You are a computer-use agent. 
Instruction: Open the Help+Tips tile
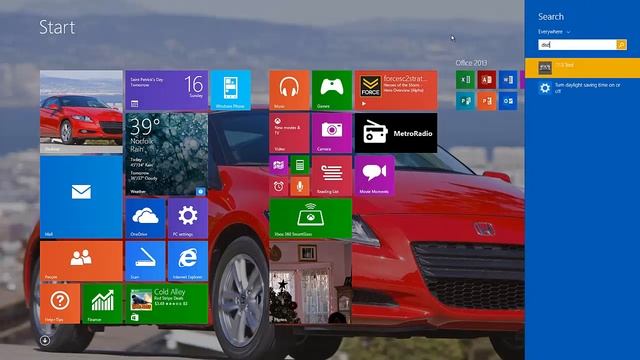coord(60,304)
